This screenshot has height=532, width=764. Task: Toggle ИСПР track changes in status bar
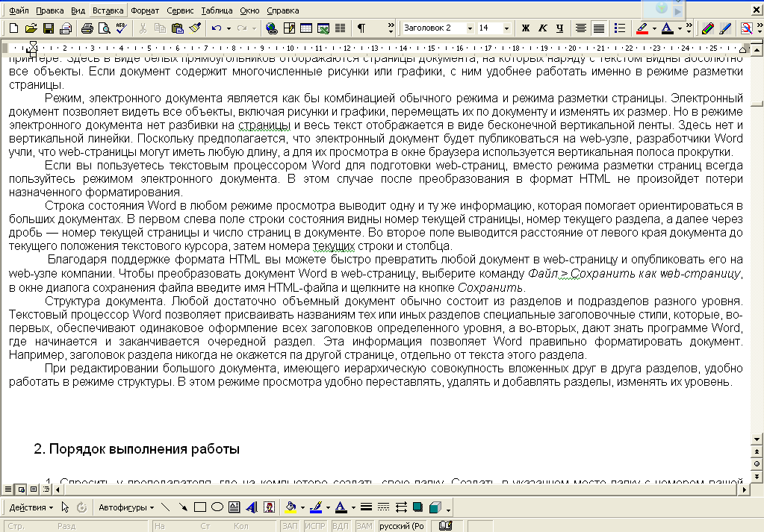coord(314,526)
